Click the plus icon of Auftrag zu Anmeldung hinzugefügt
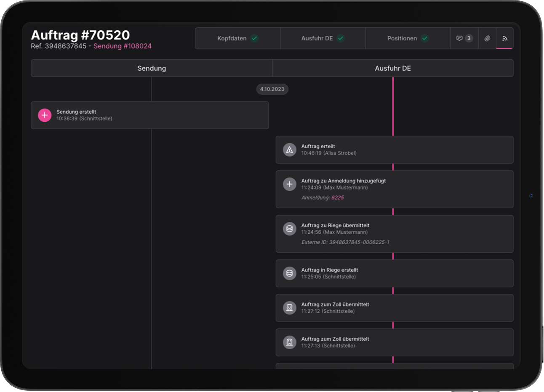This screenshot has height=392, width=544. [290, 184]
